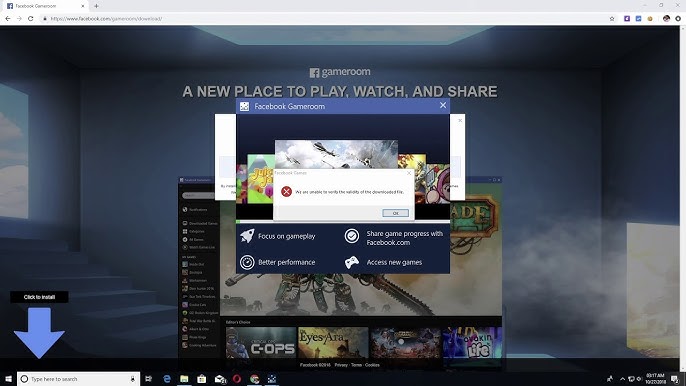Open Microsoft Edge from the taskbar
This screenshot has height=386, width=686.
point(167,379)
